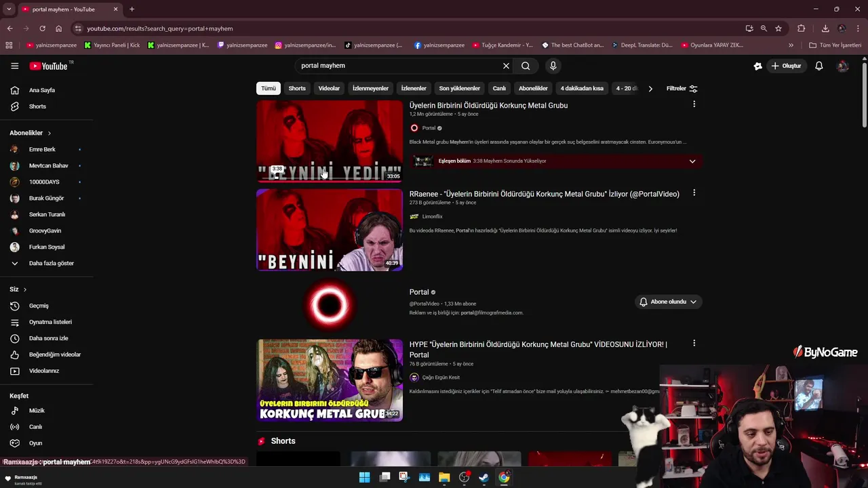This screenshot has height=488, width=868.
Task: Start voice search with microphone icon
Action: (553, 66)
